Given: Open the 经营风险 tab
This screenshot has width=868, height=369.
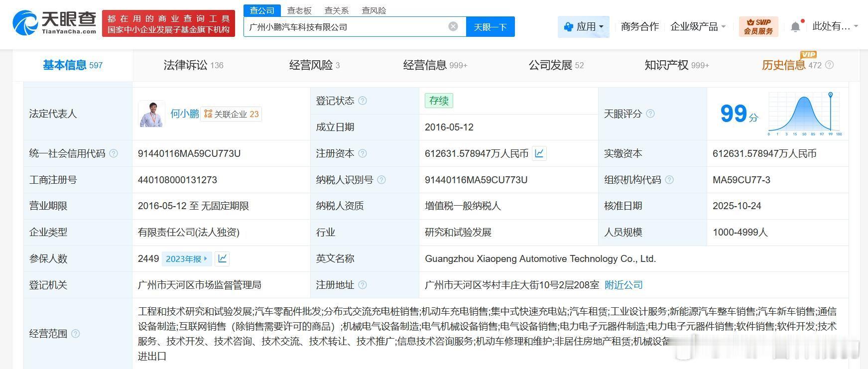Looking at the screenshot, I should click(314, 65).
